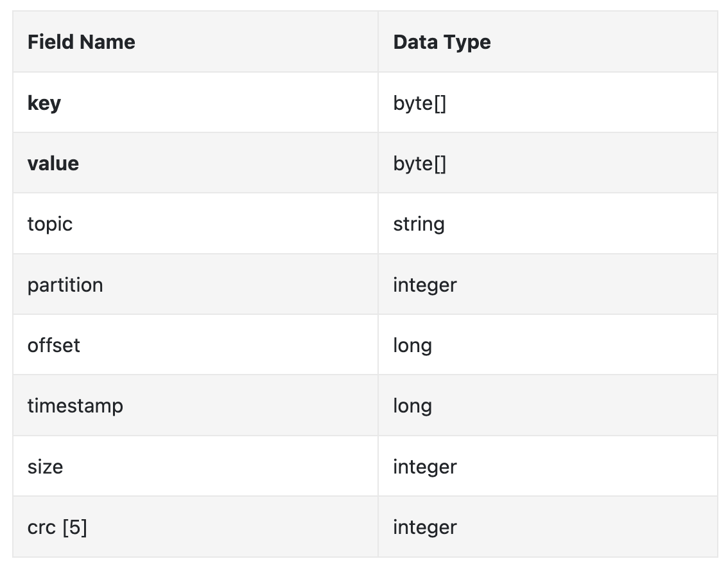Click integer in the size row
Screen dimensions: 728x568
(x=424, y=466)
